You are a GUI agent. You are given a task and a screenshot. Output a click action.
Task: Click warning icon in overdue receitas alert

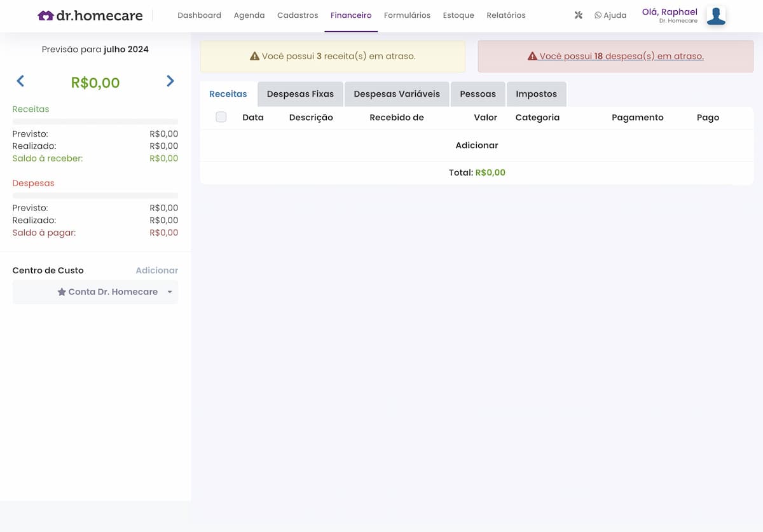click(254, 57)
